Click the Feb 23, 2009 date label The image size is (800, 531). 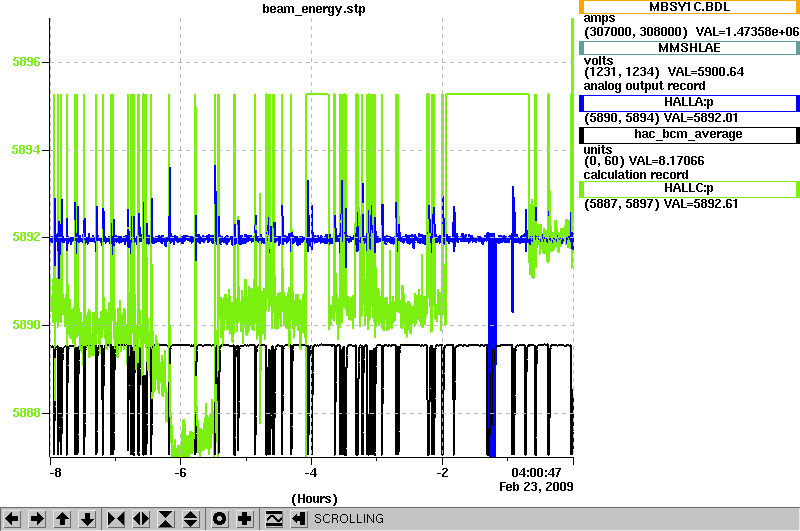536,487
